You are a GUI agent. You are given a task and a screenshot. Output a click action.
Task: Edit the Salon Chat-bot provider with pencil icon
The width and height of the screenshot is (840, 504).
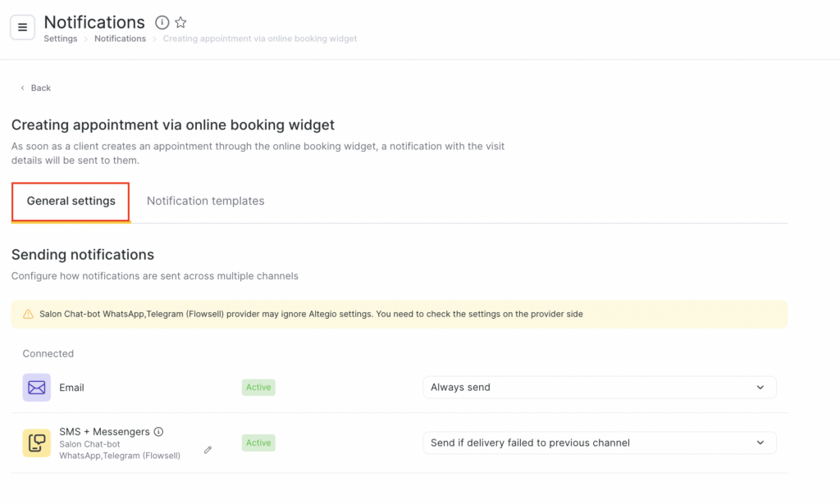208,450
